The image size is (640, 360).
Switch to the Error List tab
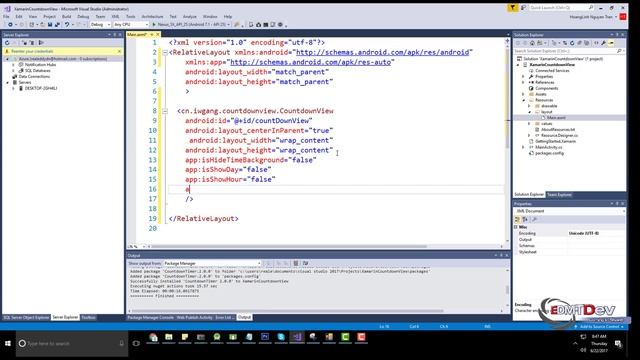click(224, 318)
